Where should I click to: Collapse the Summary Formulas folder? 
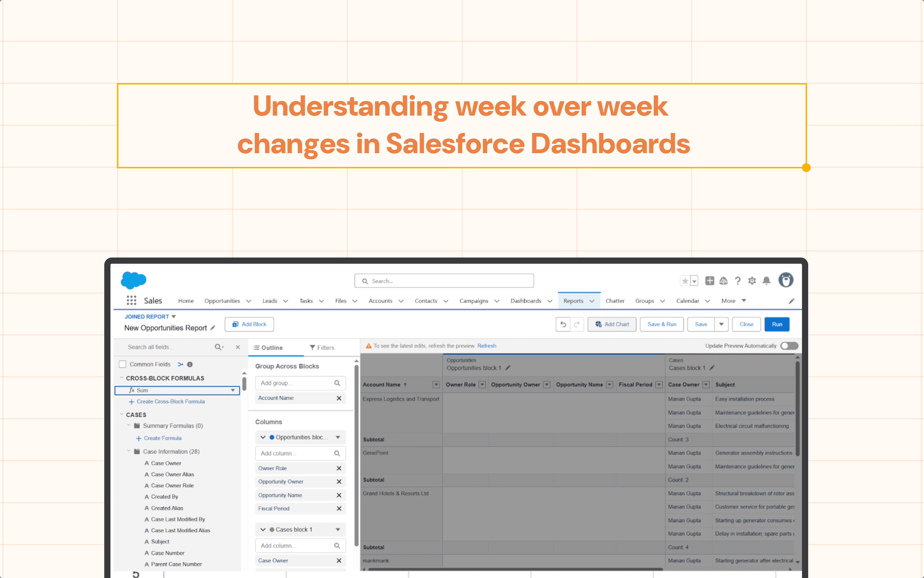coord(129,425)
